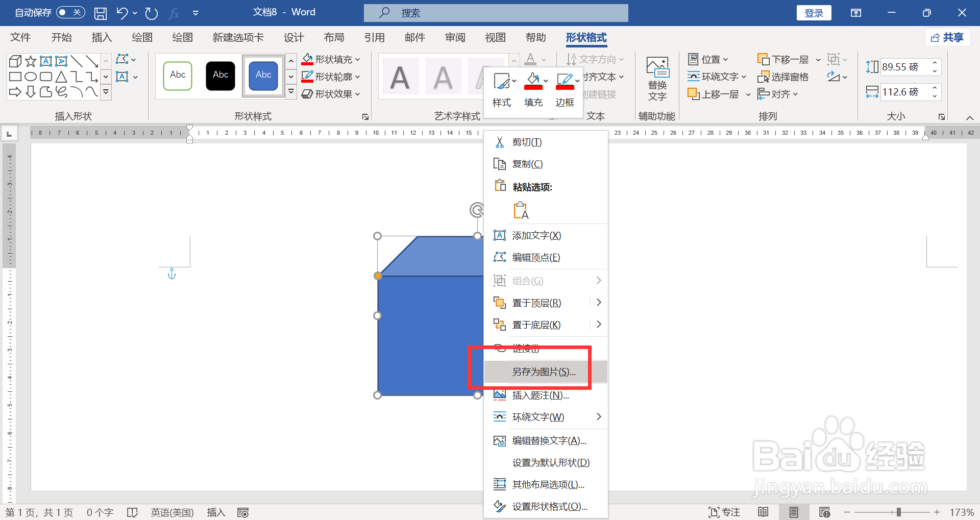
Task: Click the anchor icon in the page
Action: 171,274
